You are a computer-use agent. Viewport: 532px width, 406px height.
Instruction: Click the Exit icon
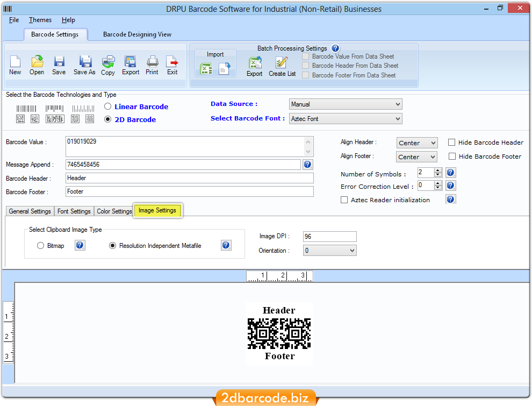point(172,61)
